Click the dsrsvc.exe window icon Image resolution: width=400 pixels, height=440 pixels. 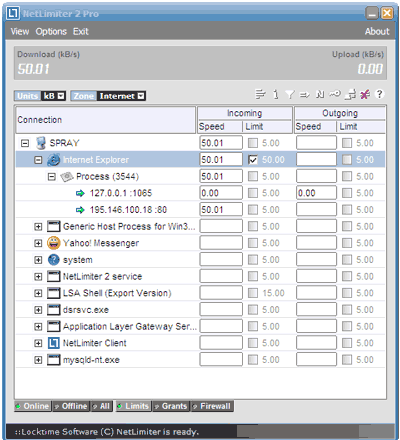pos(53,310)
